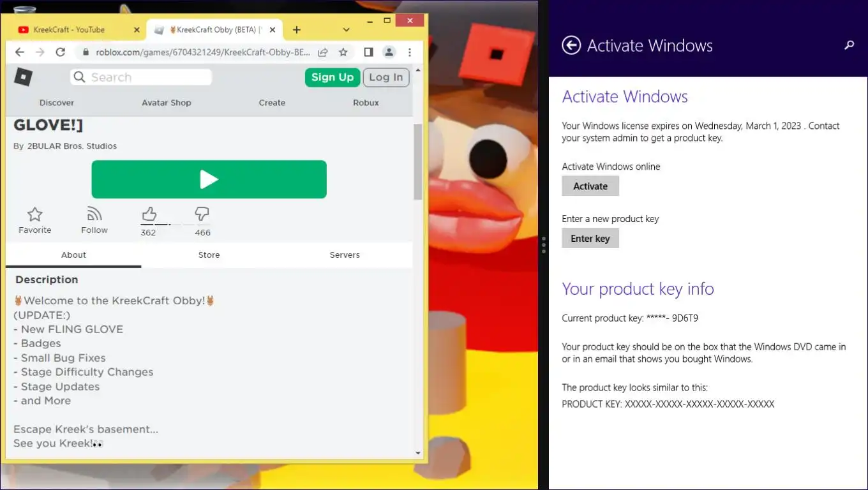Open the Store tab
The image size is (868, 490).
209,255
